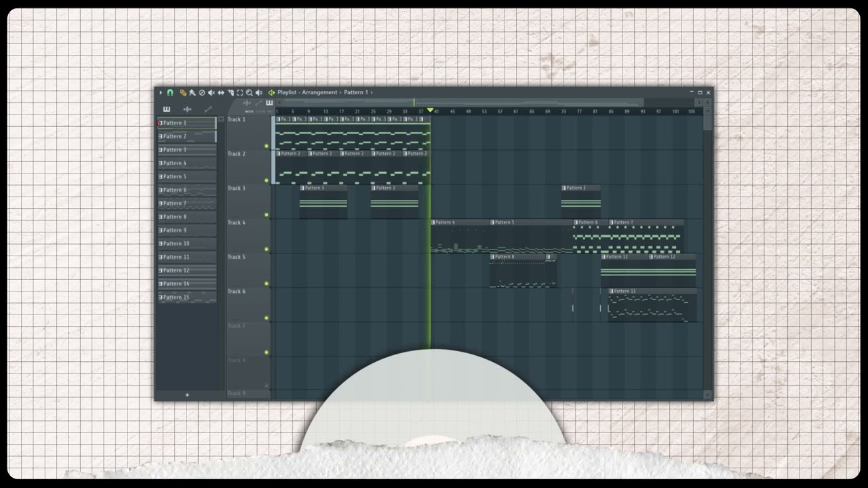
Task: Click the automation icon above track headers
Action: pyautogui.click(x=258, y=103)
